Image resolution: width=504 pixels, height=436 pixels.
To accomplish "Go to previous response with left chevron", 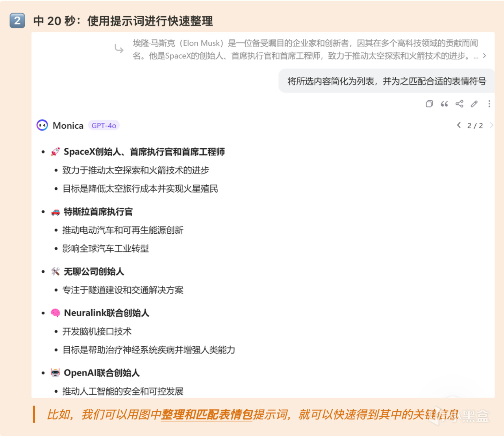I will coord(459,125).
